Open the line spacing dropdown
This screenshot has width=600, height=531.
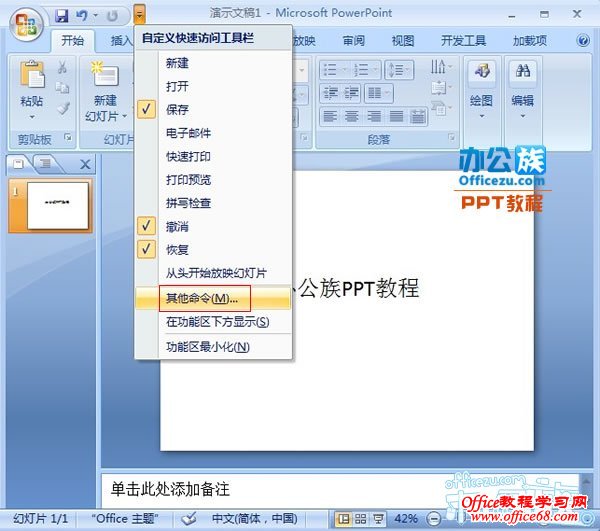399,70
